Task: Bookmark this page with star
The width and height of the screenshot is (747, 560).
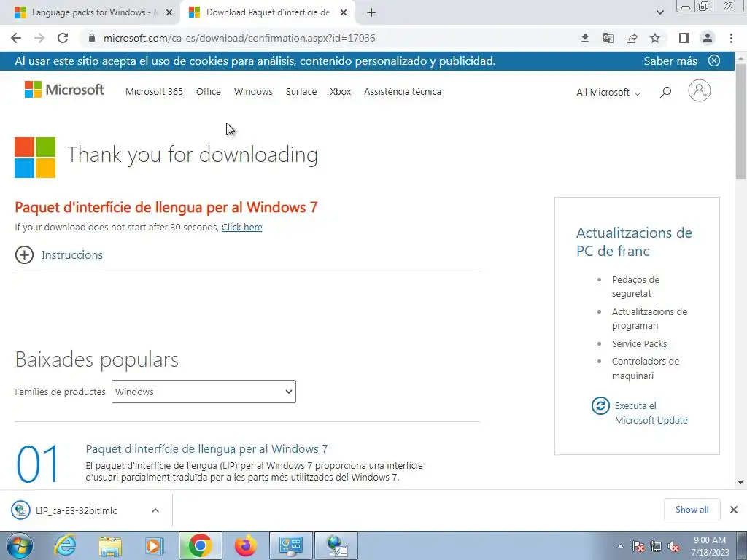Action: click(655, 38)
